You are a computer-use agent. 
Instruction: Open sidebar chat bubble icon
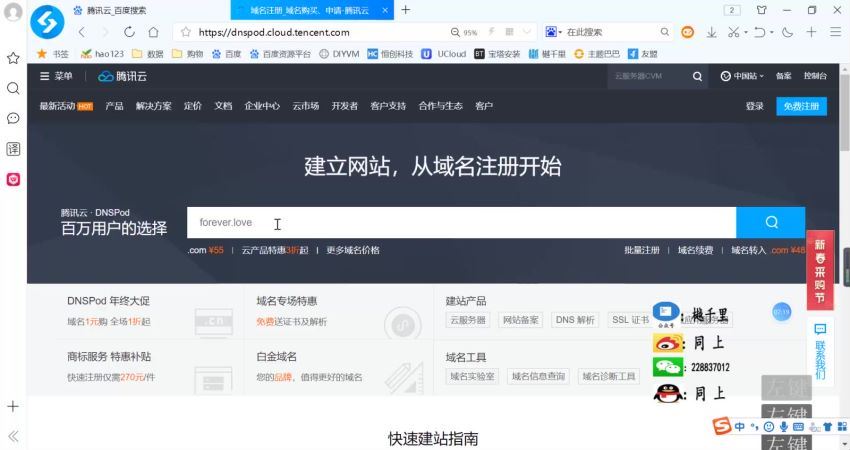pos(13,118)
